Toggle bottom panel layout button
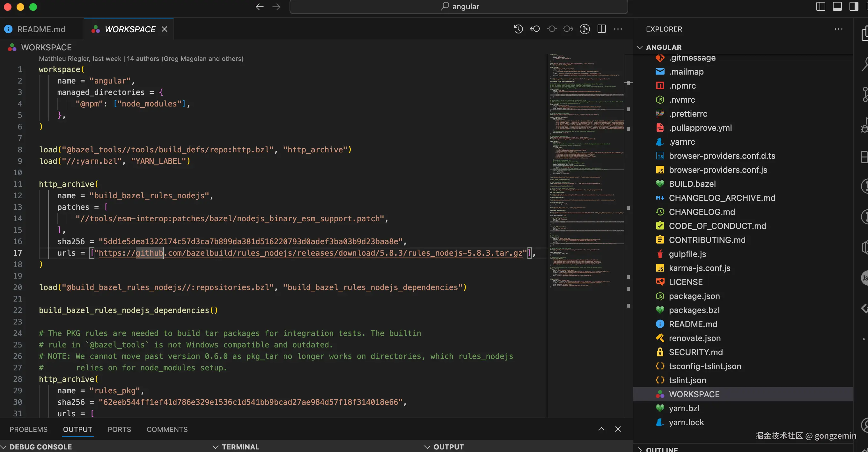 point(837,7)
